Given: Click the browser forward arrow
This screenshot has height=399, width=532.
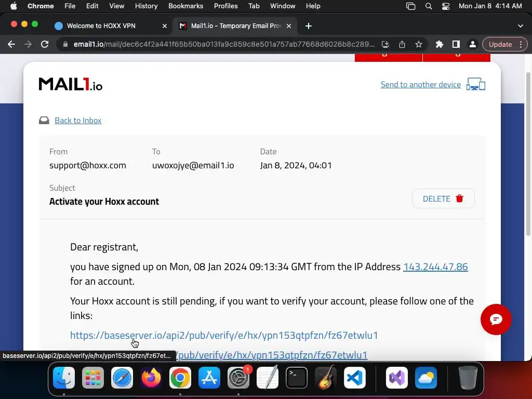Looking at the screenshot, I should pos(28,45).
